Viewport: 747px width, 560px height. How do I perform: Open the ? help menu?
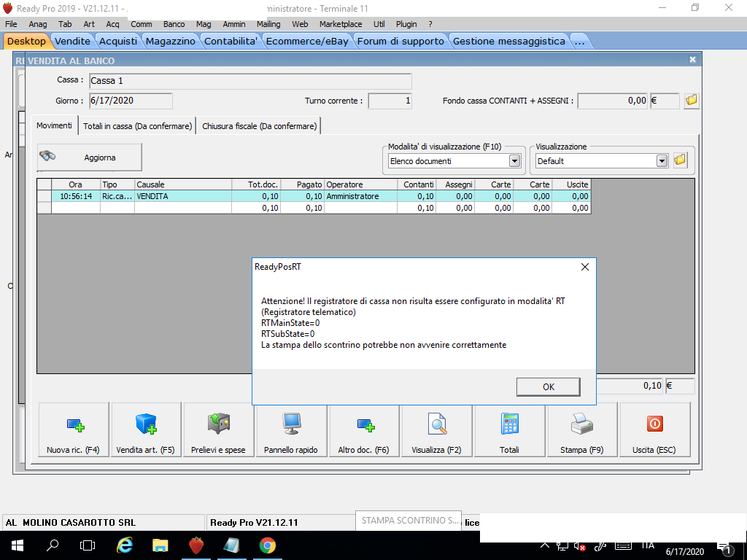tap(430, 24)
